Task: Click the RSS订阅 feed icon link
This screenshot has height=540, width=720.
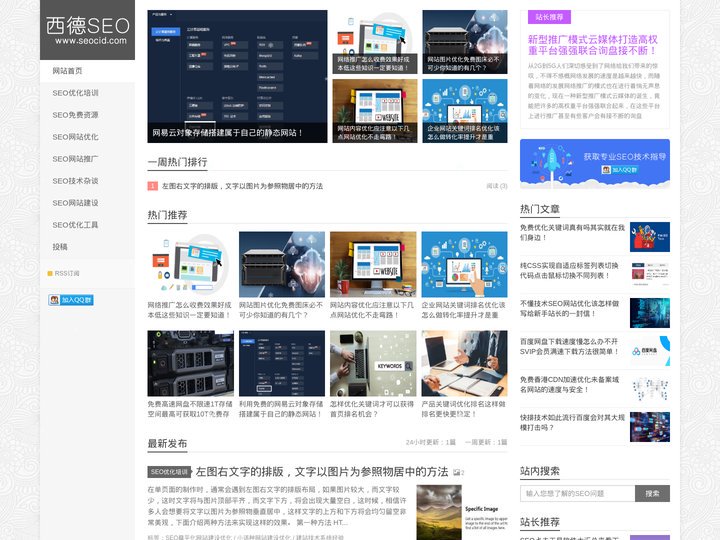Action: (x=63, y=273)
